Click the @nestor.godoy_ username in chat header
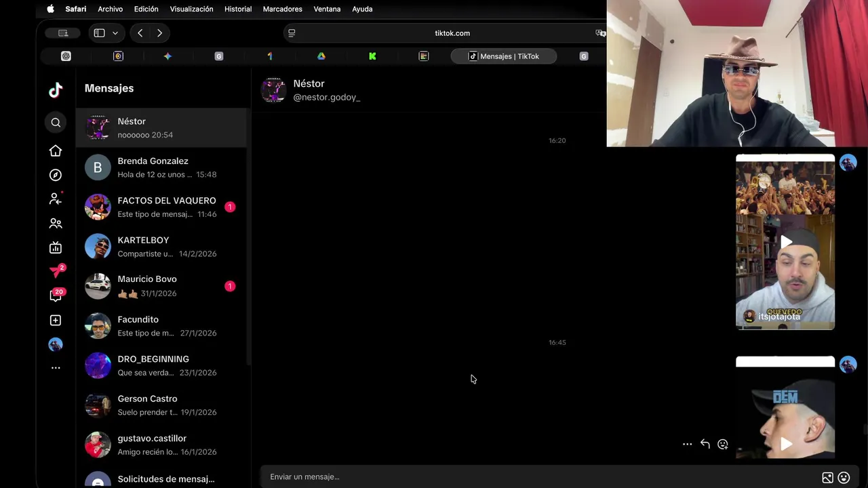The image size is (868, 488). coord(327,97)
